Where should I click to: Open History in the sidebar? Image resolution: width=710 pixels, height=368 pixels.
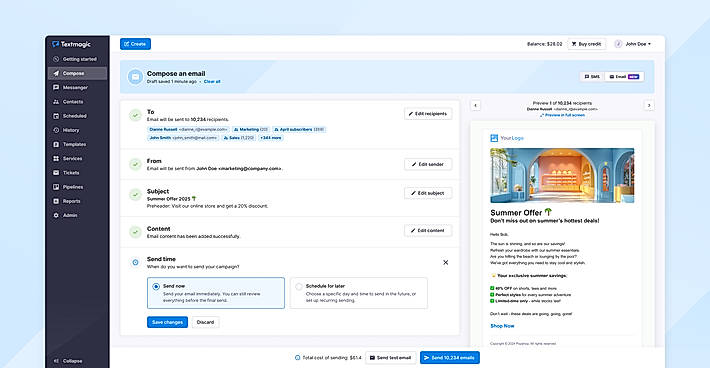click(77, 130)
